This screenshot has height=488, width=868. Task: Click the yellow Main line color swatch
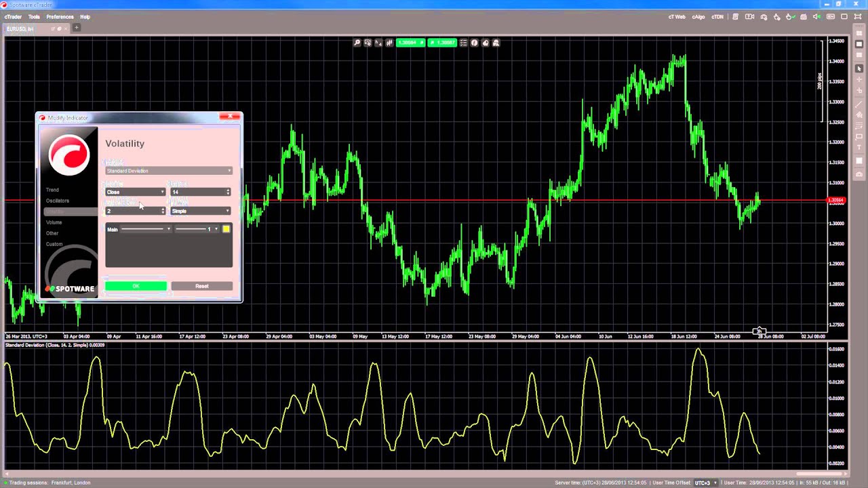pyautogui.click(x=226, y=229)
